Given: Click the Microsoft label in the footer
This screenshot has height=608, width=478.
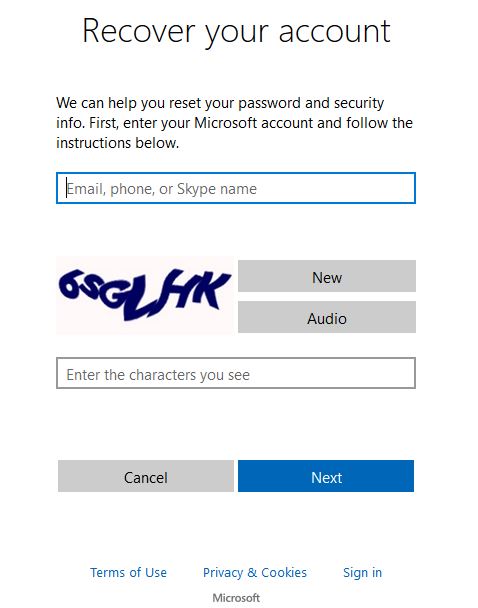Looking at the screenshot, I should pos(236,598).
